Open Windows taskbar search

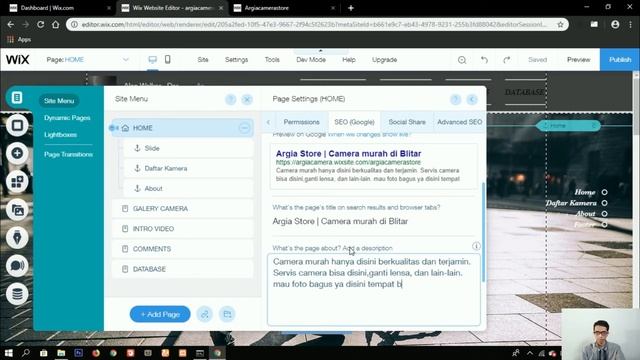26,353
